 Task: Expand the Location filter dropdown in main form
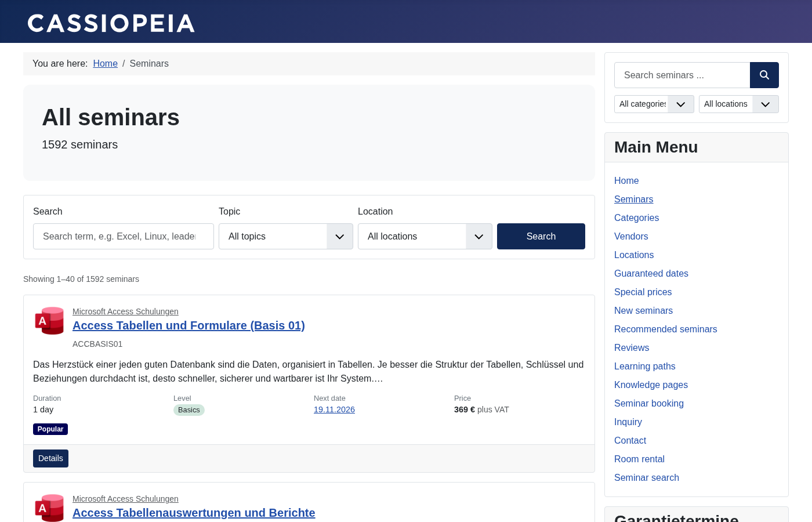coord(425,237)
